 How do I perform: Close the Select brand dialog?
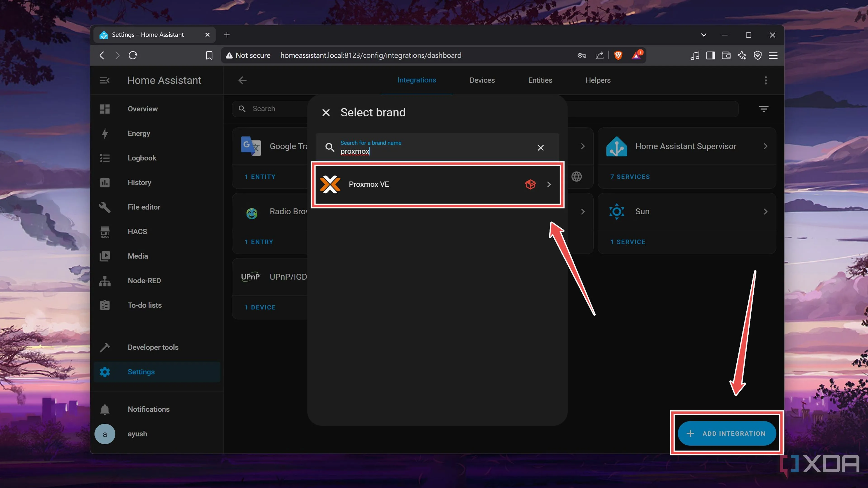tap(326, 113)
